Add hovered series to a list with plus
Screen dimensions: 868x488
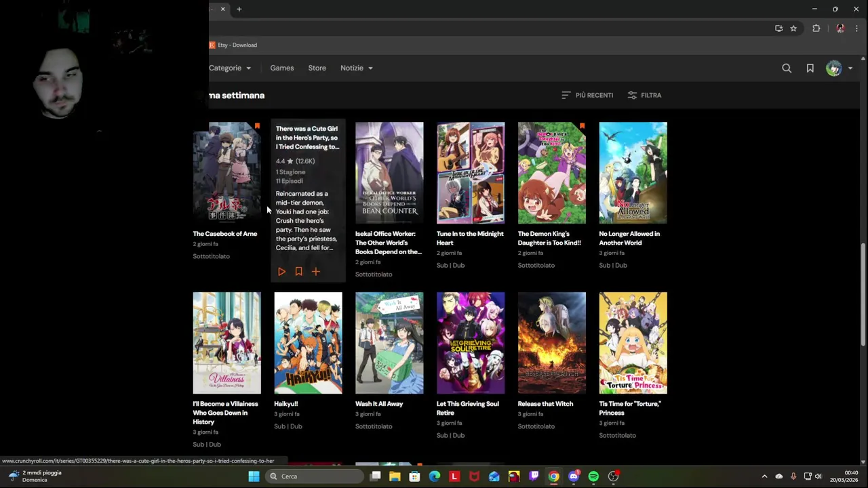tap(315, 272)
